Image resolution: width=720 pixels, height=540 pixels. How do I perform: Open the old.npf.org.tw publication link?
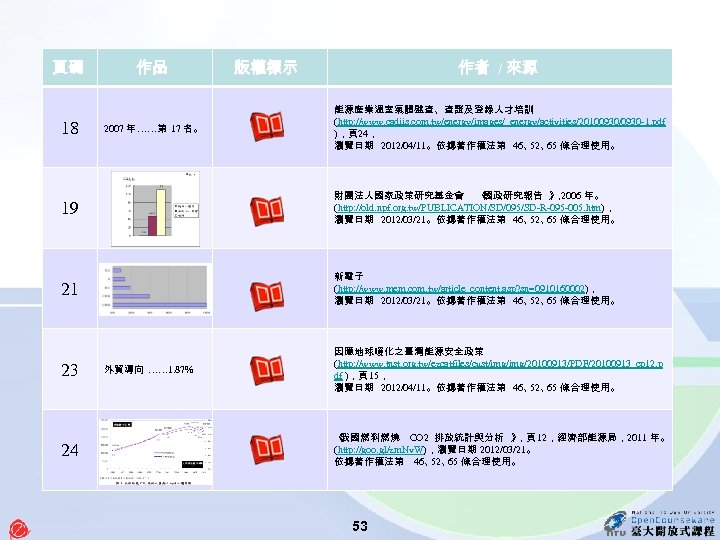point(469,208)
